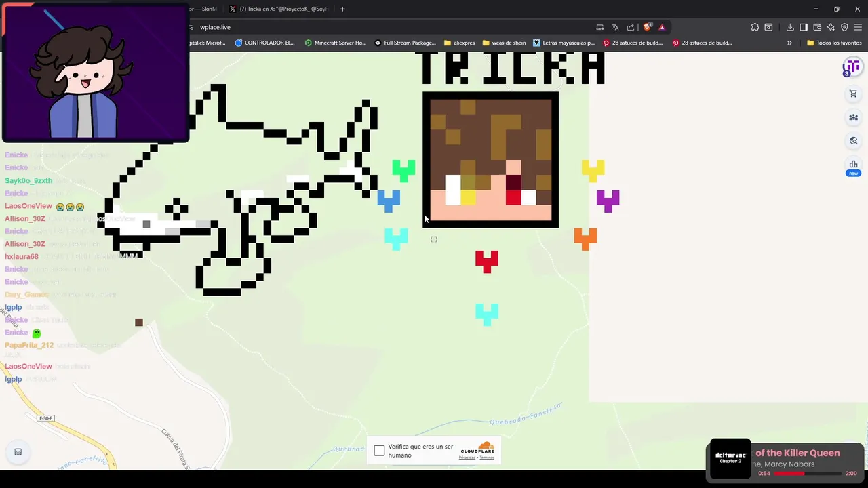The width and height of the screenshot is (868, 488).
Task: Open Cloudflare Privacidad link
Action: tap(467, 457)
